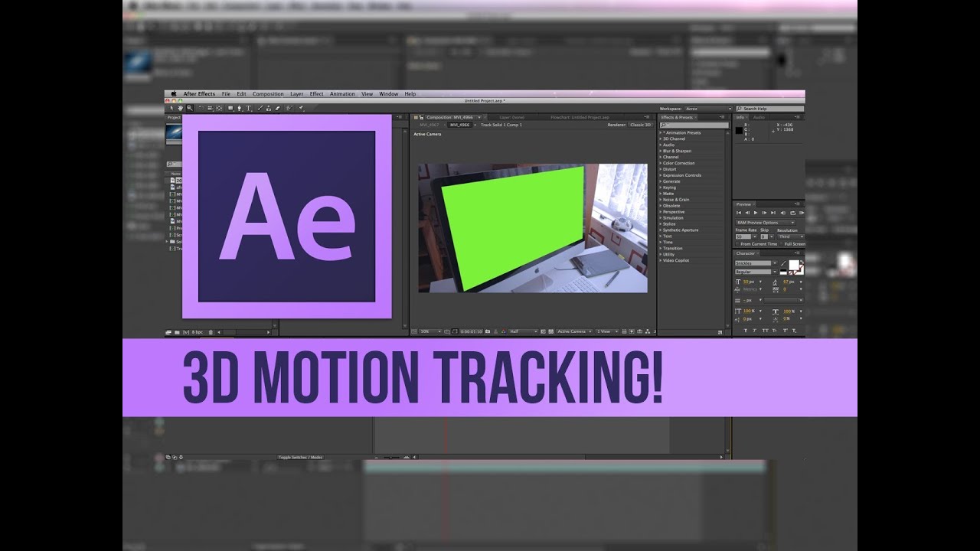Enable From Current Time checkbox
Viewport: 980px width, 551px height.
coord(737,244)
